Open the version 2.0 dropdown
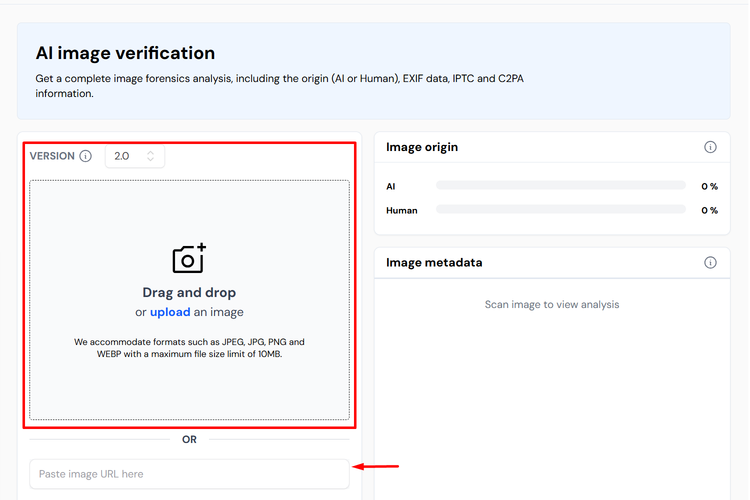The width and height of the screenshot is (750, 500). 135,156
